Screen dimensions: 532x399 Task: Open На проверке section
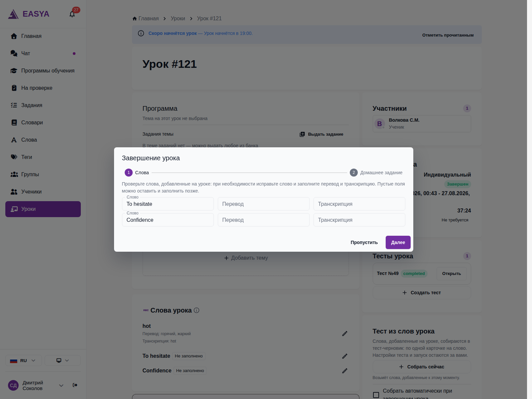pos(43,88)
